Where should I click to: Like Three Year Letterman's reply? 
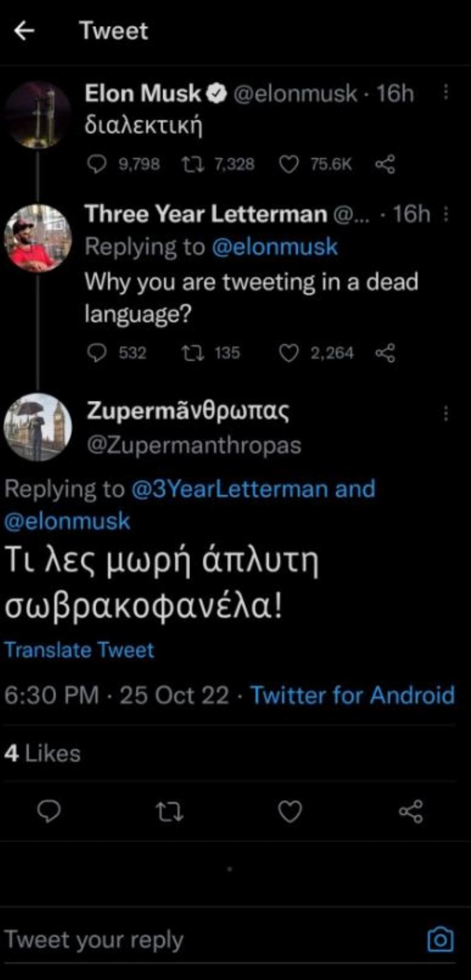(289, 352)
